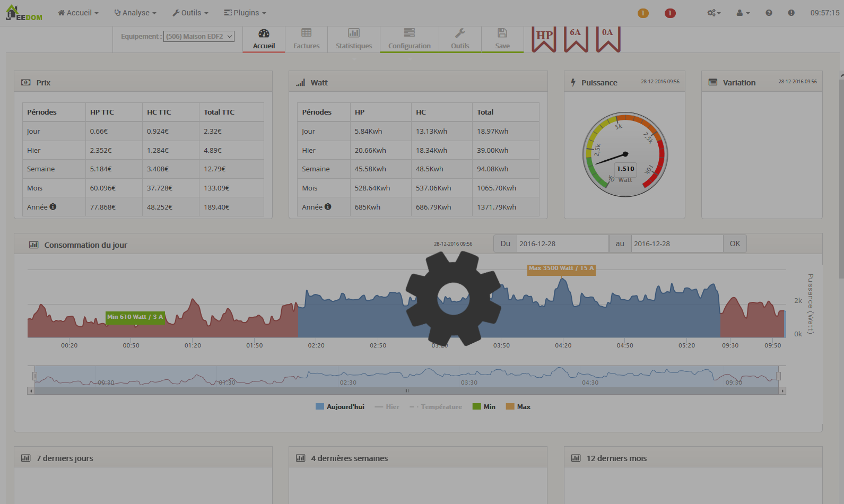Click the Du start date field
This screenshot has width=844, height=504.
[562, 244]
